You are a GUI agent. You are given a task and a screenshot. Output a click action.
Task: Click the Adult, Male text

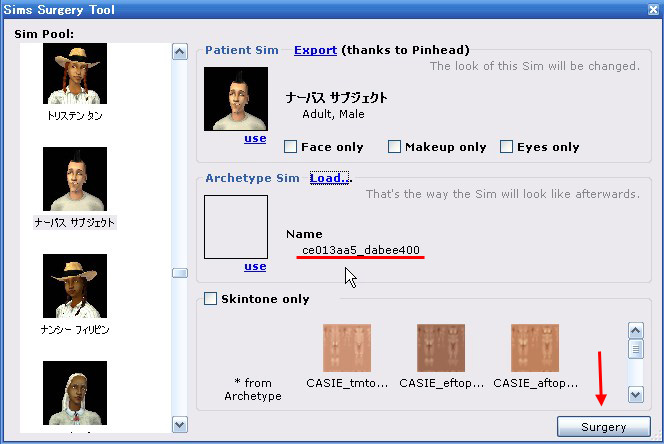(333, 114)
